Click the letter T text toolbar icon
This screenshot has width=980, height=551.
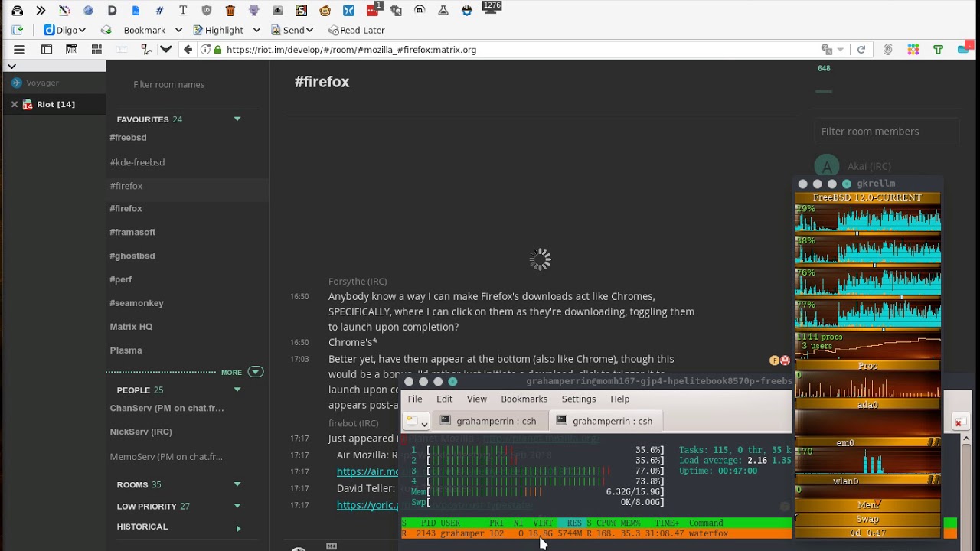[183, 11]
